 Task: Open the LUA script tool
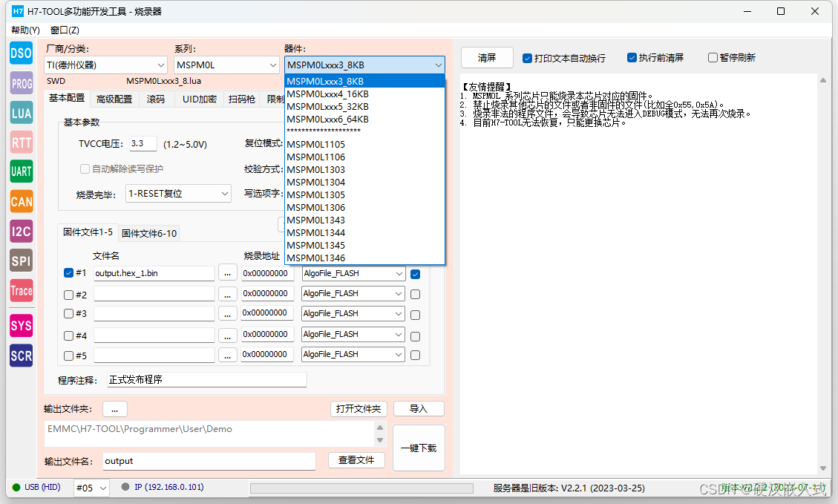[22, 113]
